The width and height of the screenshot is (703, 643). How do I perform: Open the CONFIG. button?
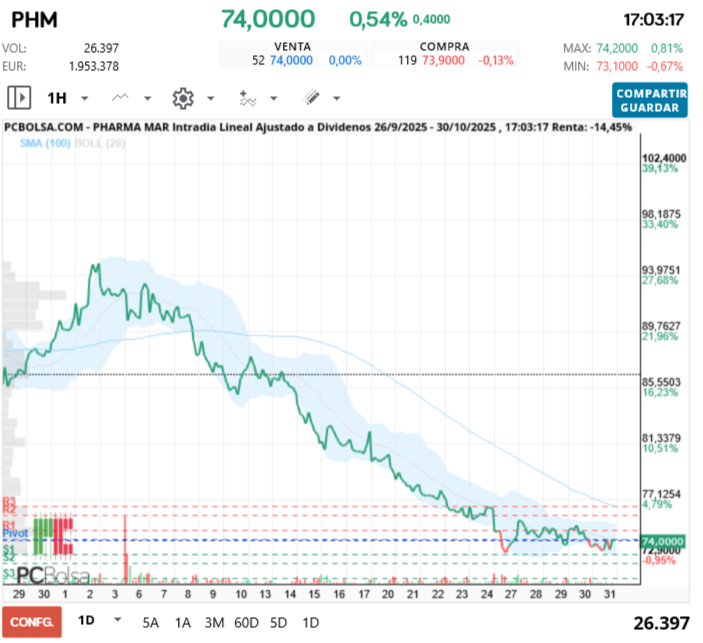[31, 622]
